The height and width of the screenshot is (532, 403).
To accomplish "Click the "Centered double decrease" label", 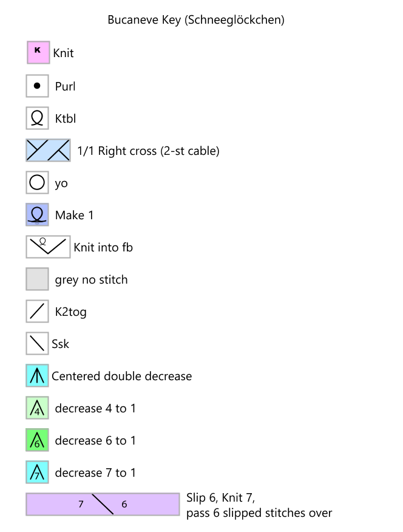I will point(121,376).
